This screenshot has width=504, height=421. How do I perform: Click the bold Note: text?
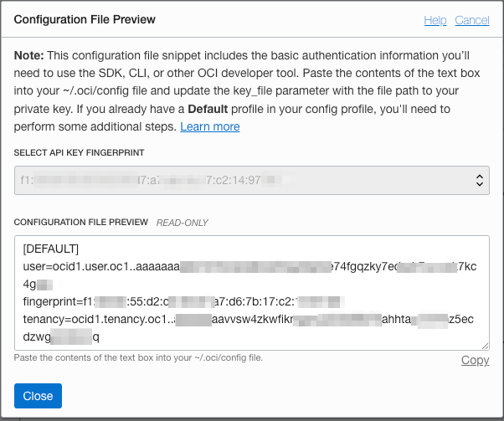32,55
